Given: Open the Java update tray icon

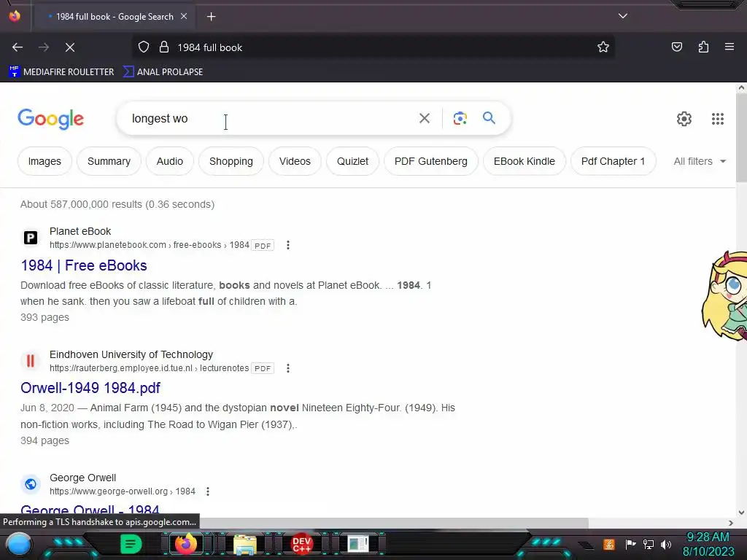Looking at the screenshot, I should 609,544.
